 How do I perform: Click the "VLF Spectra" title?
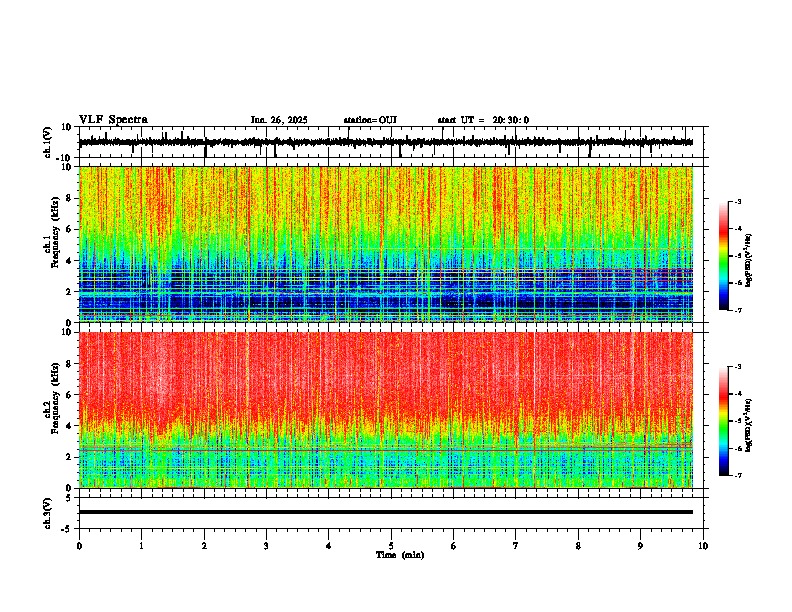(113, 120)
